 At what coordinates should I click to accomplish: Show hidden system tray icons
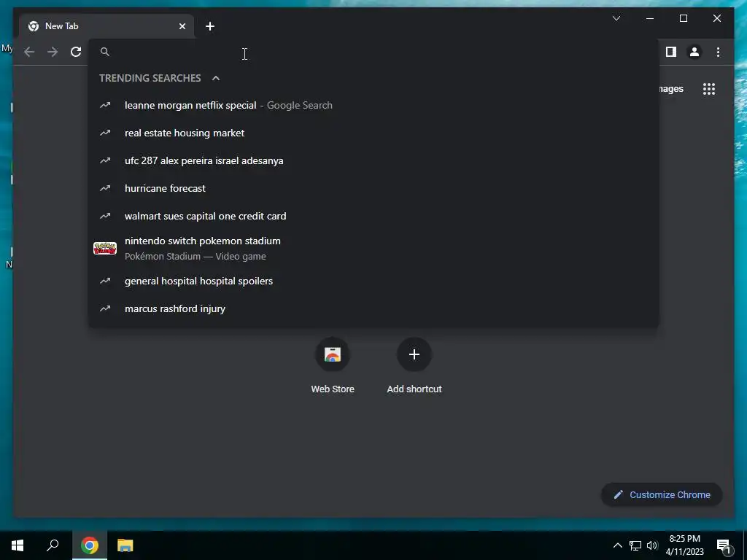pos(617,545)
